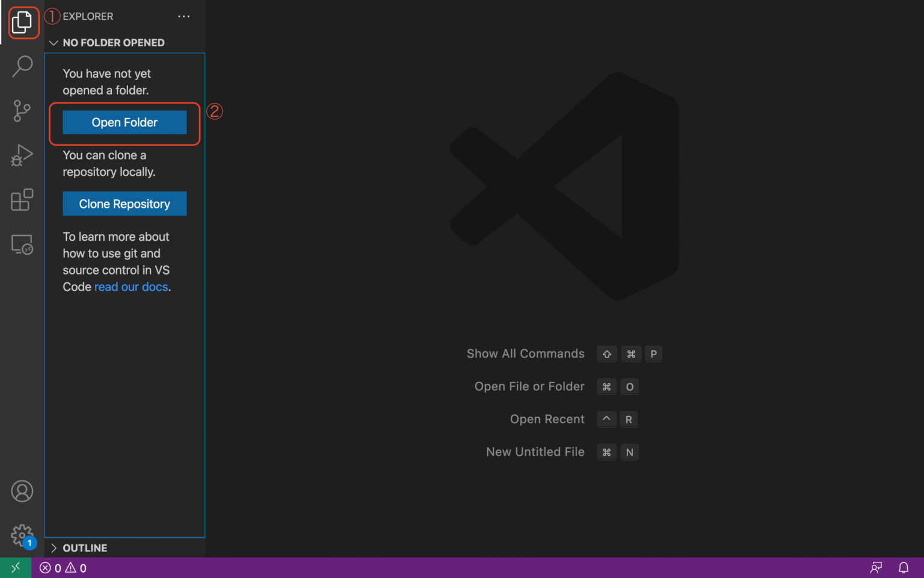The width and height of the screenshot is (924, 578).
Task: Select the Run and Debug icon
Action: [23, 155]
